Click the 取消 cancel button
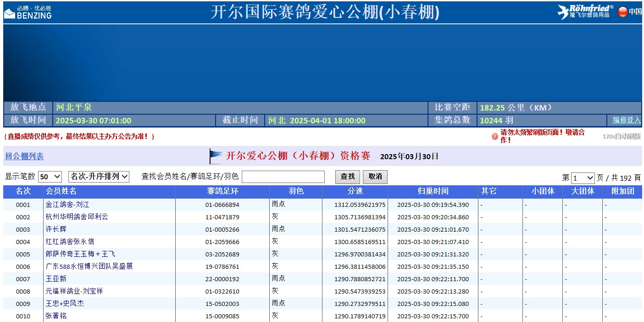 [375, 177]
